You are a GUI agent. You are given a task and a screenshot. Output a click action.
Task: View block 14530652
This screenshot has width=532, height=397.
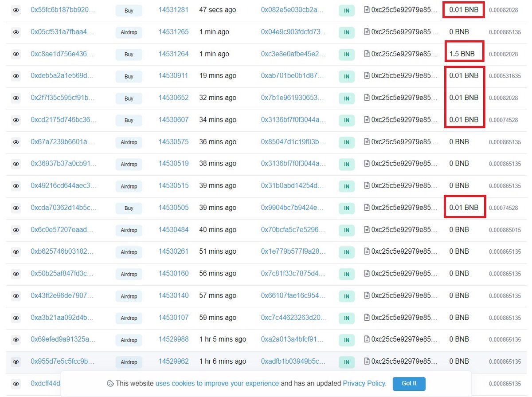[173, 98]
